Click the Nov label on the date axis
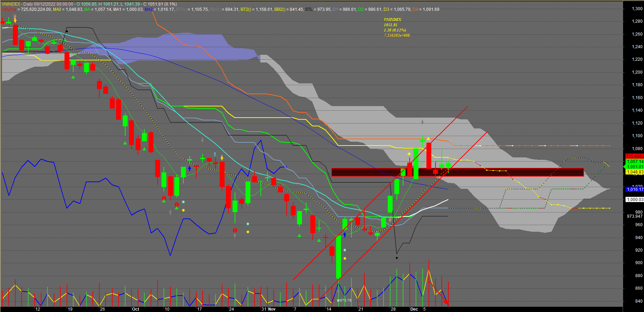This screenshot has width=644, height=312. tap(272, 309)
